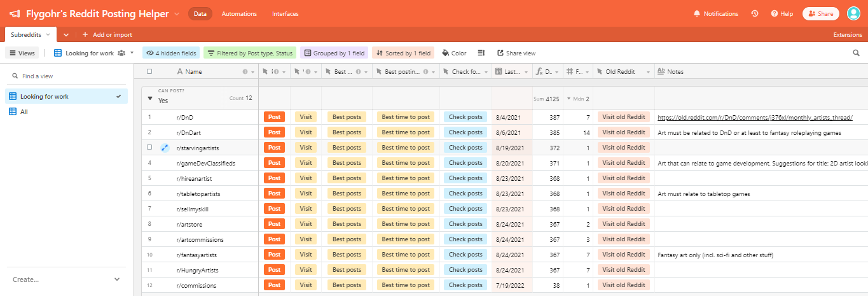Viewport: 868px width, 296px height.
Task: Click r/HungryArtists name cell
Action: pos(196,270)
